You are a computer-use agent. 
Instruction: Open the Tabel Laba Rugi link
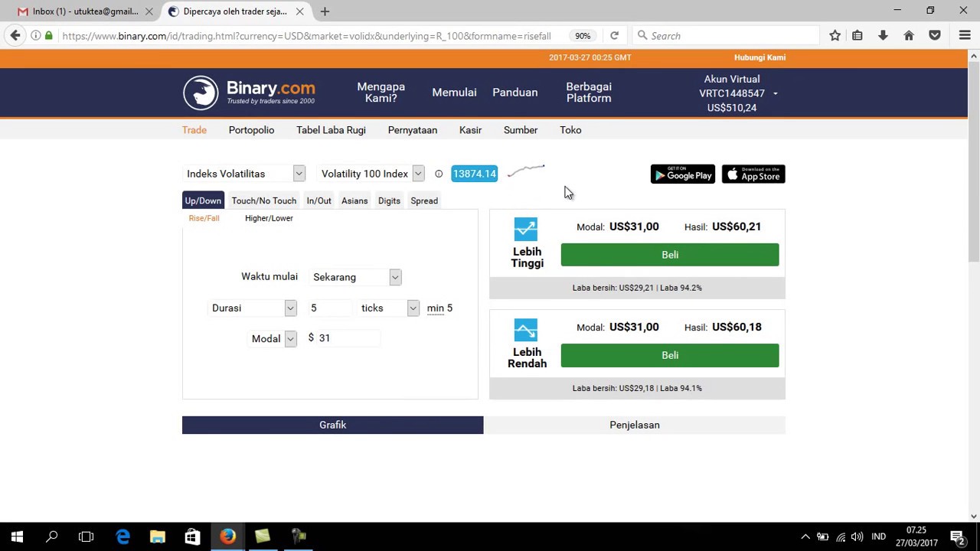point(331,130)
